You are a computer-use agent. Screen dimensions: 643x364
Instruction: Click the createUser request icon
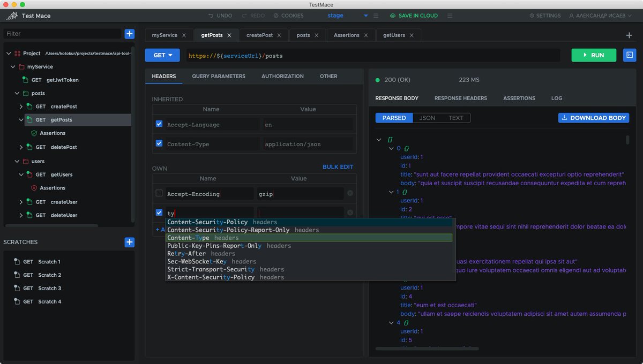pos(29,202)
